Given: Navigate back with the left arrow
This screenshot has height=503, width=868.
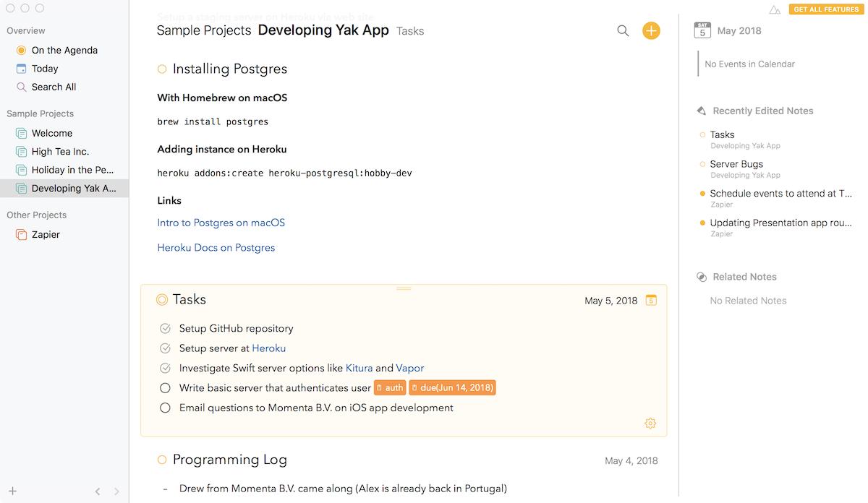Looking at the screenshot, I should click(98, 491).
